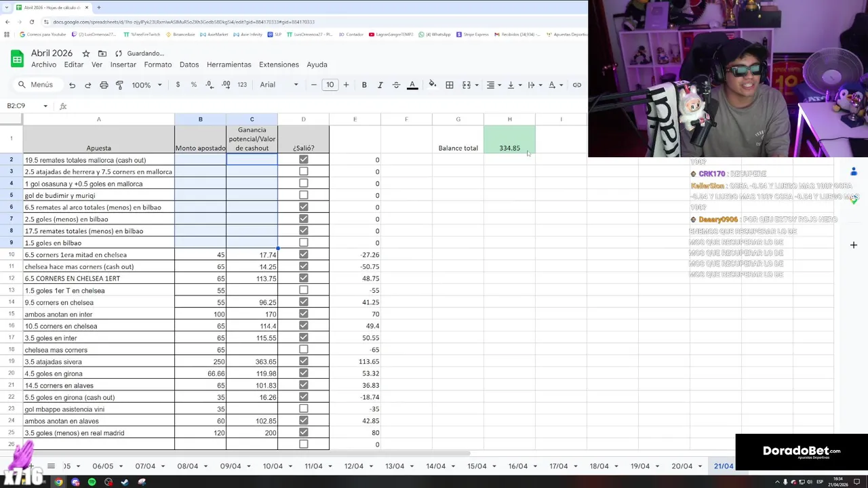
Task: Star the Abril 2026 document
Action: point(86,54)
